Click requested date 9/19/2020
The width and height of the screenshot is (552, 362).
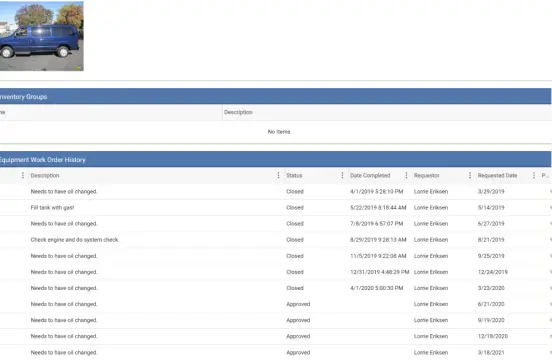[x=491, y=320]
